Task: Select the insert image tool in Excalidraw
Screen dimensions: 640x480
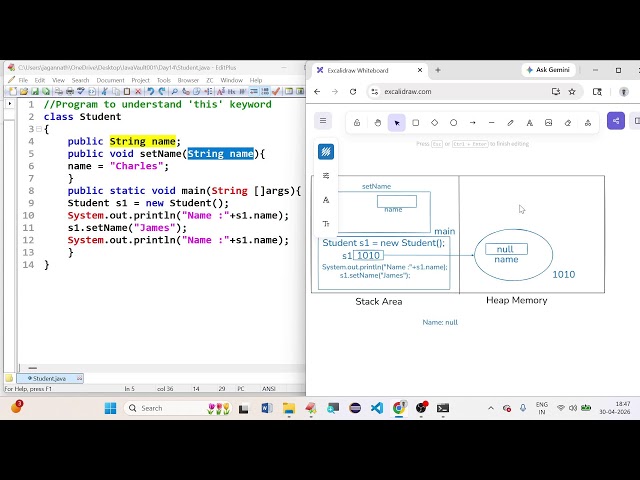Action: click(x=549, y=122)
